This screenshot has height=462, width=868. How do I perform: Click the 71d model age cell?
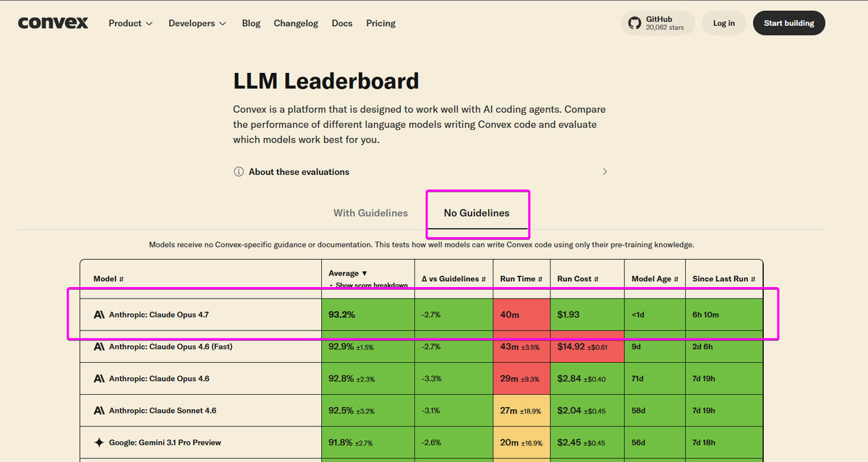click(x=655, y=379)
